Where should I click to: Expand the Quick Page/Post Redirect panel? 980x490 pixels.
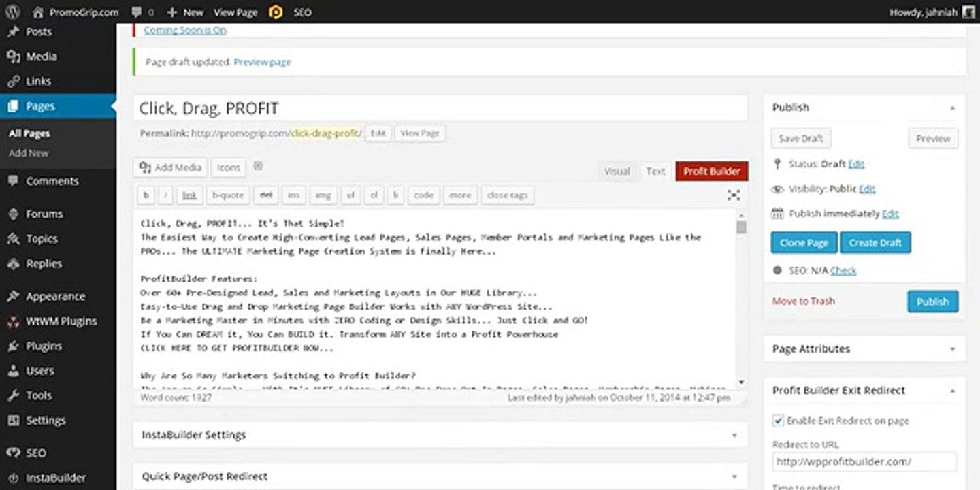734,476
